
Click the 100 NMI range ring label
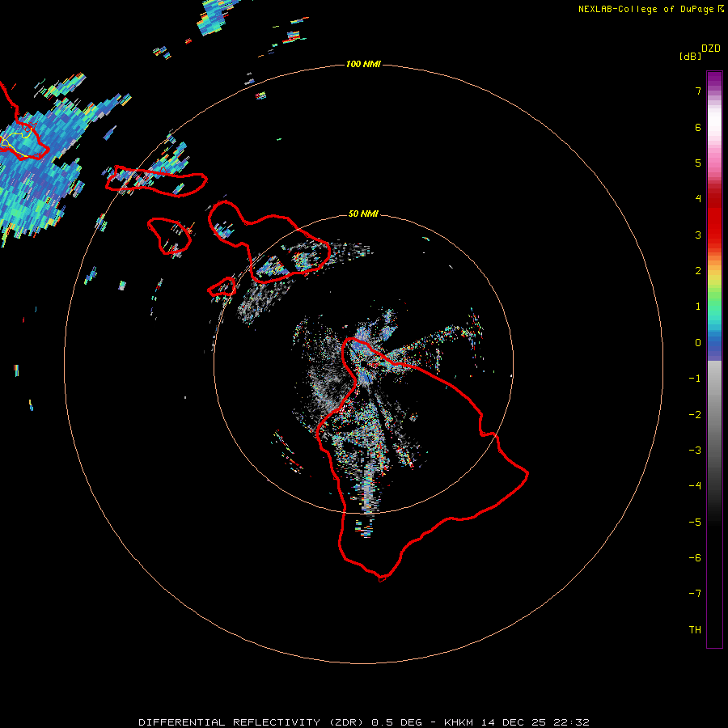tap(363, 64)
